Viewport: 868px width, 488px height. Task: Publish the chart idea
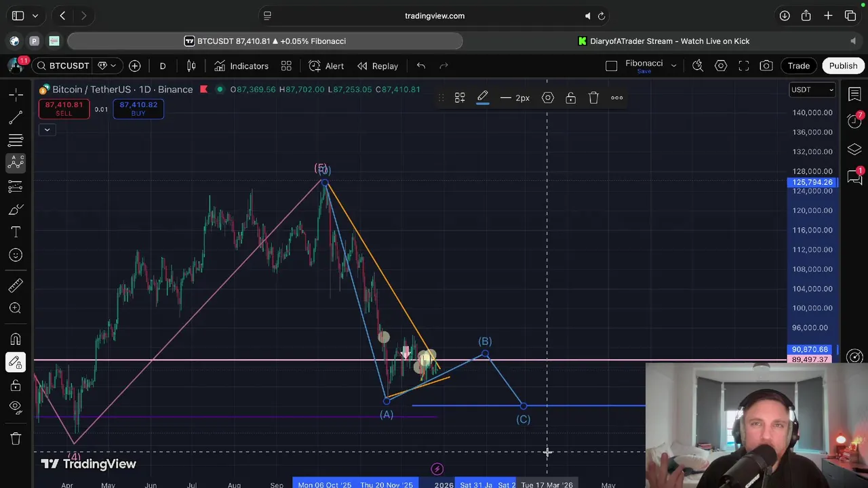[x=843, y=66]
